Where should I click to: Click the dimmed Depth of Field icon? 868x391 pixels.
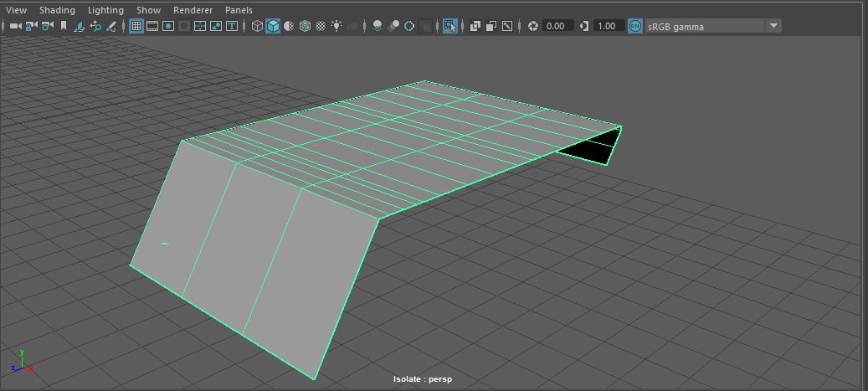(425, 26)
